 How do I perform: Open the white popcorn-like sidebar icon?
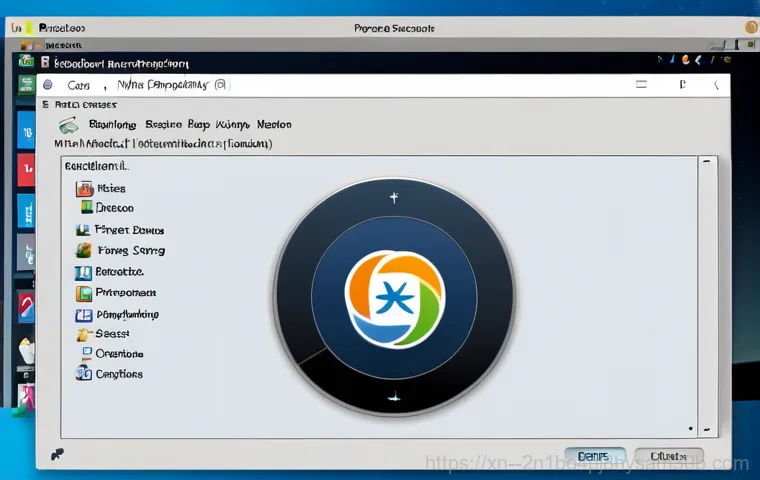click(27, 351)
